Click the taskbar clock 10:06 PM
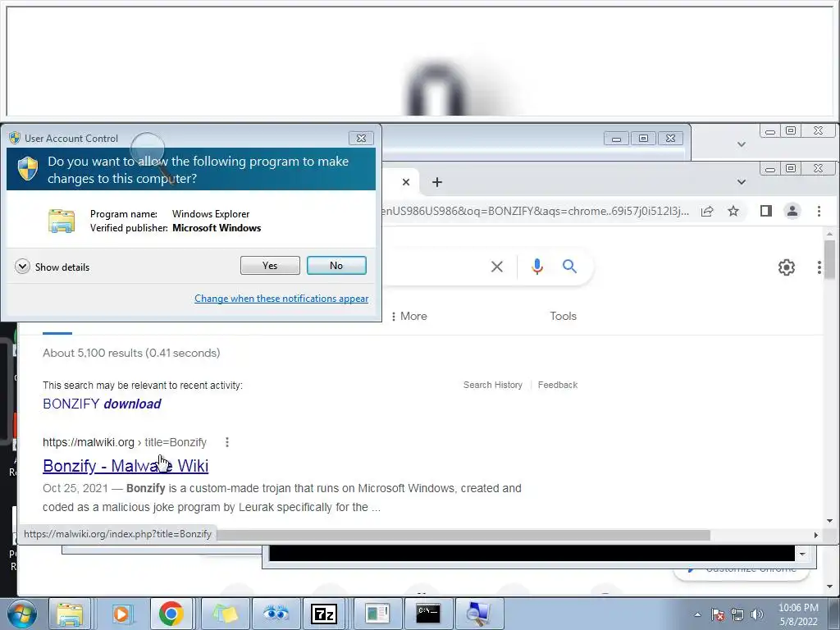Viewport: 840px width, 630px height. pos(798,608)
